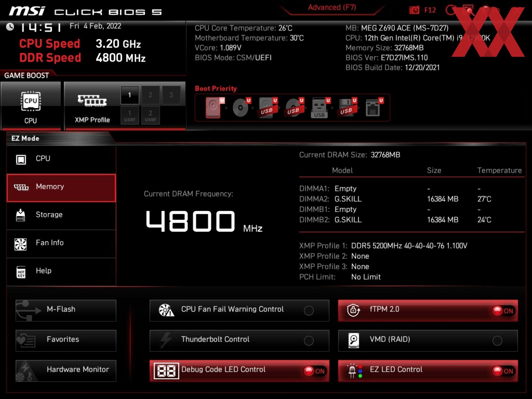Select XMP profile 3
The image size is (532, 399).
tap(171, 95)
